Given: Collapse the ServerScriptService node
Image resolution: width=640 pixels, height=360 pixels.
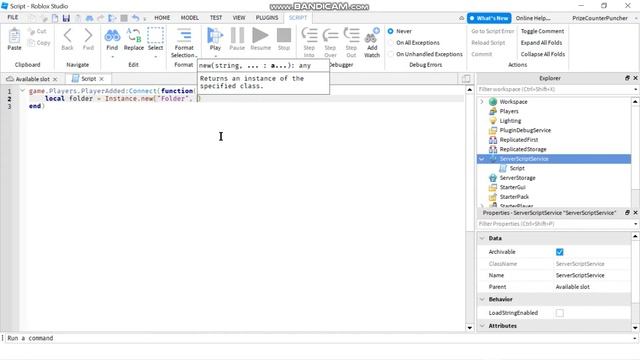Looking at the screenshot, I should click(482, 159).
